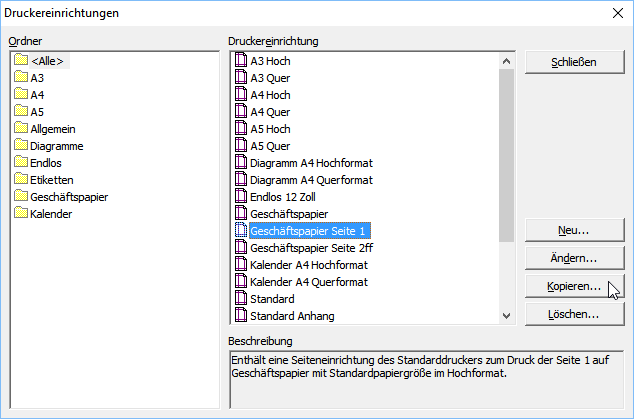Click the Allgemein folder icon
634x419 pixels.
[21, 128]
